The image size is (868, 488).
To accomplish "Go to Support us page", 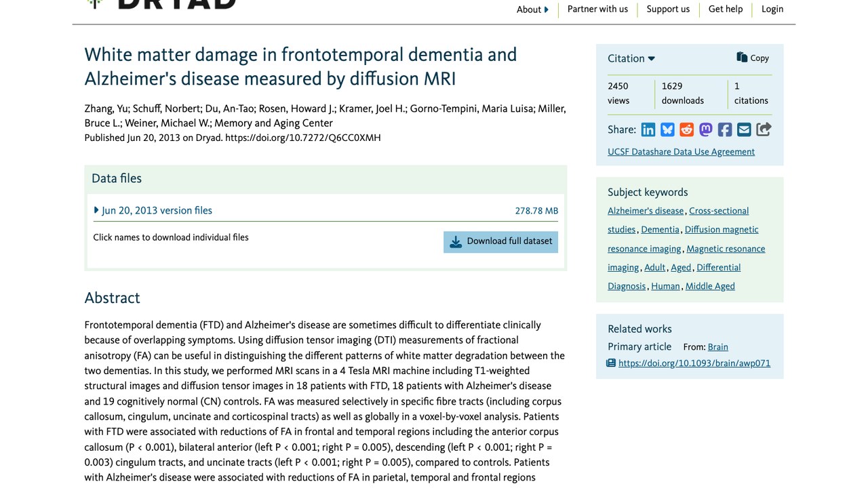I will [x=668, y=9].
